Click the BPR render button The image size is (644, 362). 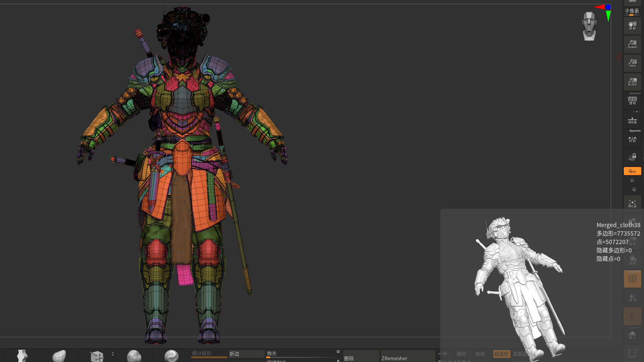[632, 2]
